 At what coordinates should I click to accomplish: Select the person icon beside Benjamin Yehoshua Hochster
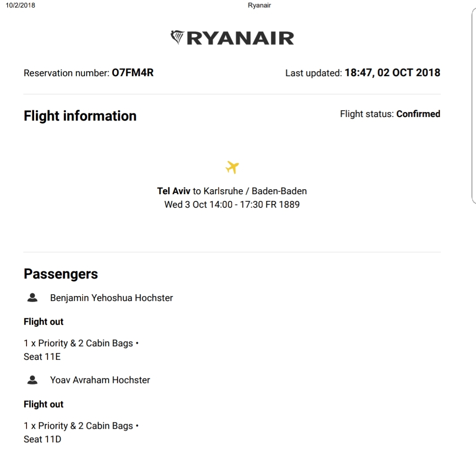pyautogui.click(x=32, y=297)
